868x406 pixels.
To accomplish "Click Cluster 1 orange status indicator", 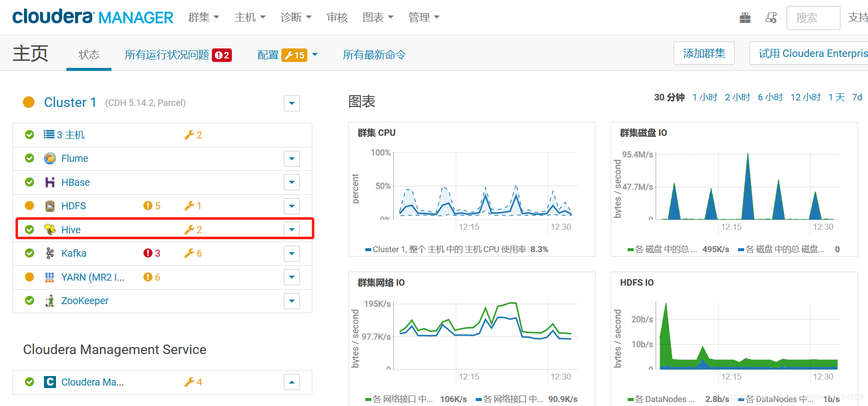I will click(x=29, y=102).
